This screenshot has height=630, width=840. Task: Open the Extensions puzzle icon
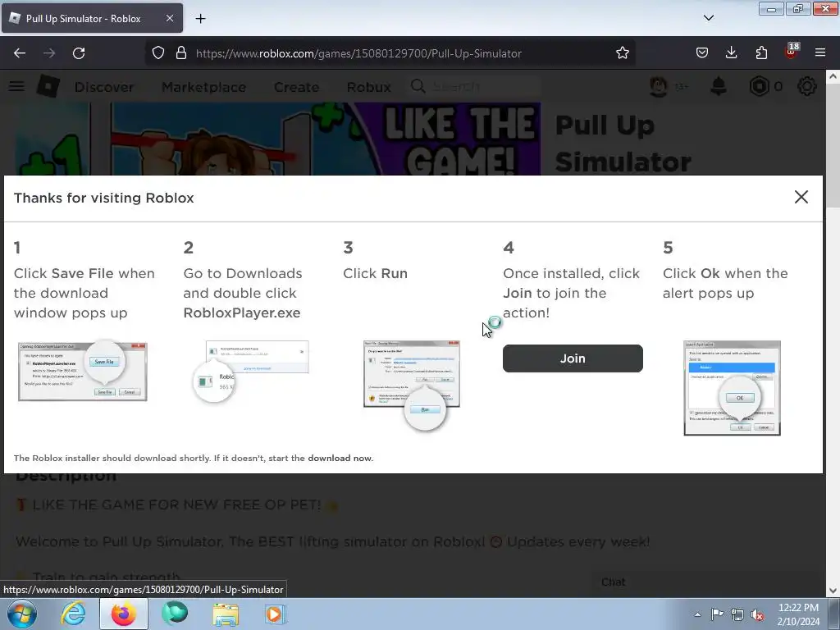[x=761, y=53]
